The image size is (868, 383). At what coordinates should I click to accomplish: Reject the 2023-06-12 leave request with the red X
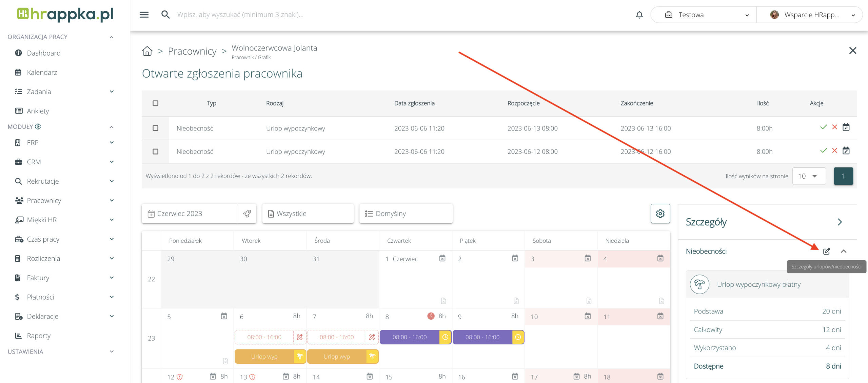pos(835,150)
